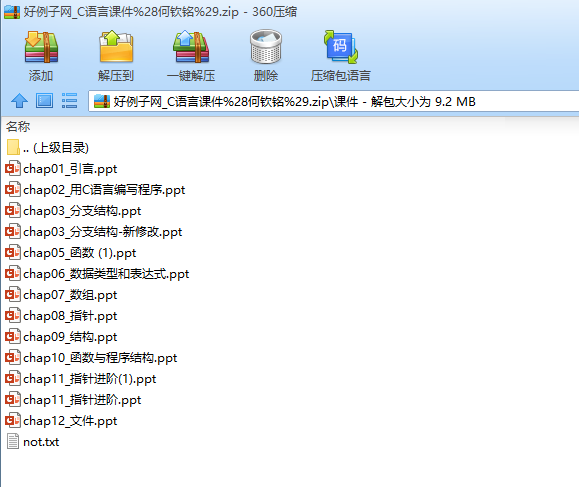579x487 pixels.
Task: Go up one level with blue arrow
Action: (19, 101)
